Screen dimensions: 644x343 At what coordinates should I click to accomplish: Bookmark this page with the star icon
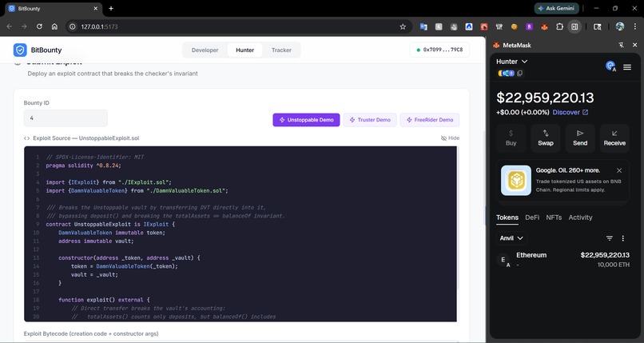coord(403,26)
